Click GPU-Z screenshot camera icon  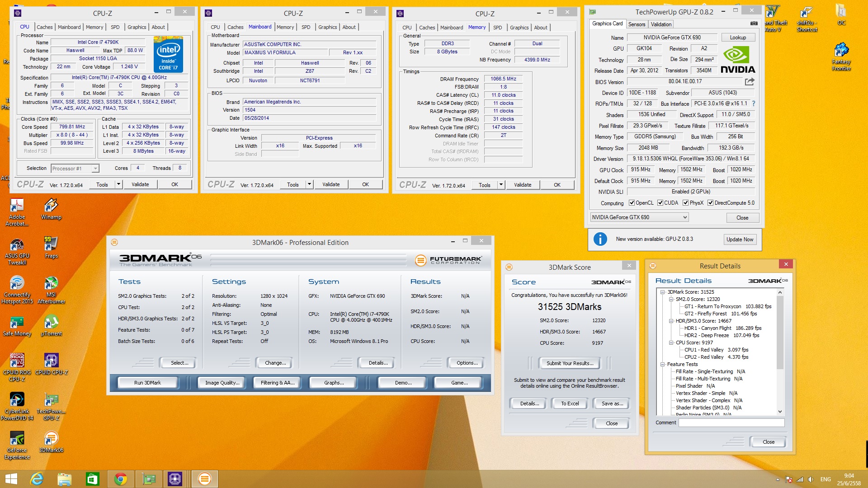754,23
